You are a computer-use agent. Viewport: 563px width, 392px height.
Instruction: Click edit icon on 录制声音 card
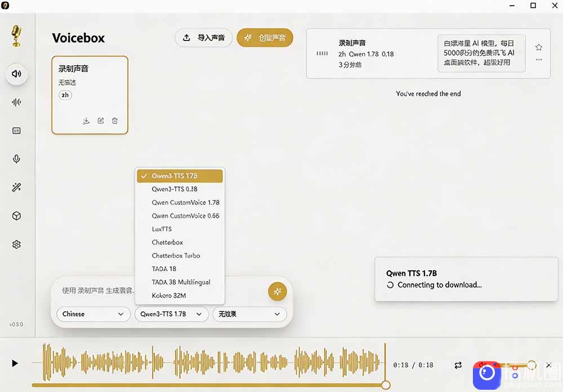click(x=101, y=121)
